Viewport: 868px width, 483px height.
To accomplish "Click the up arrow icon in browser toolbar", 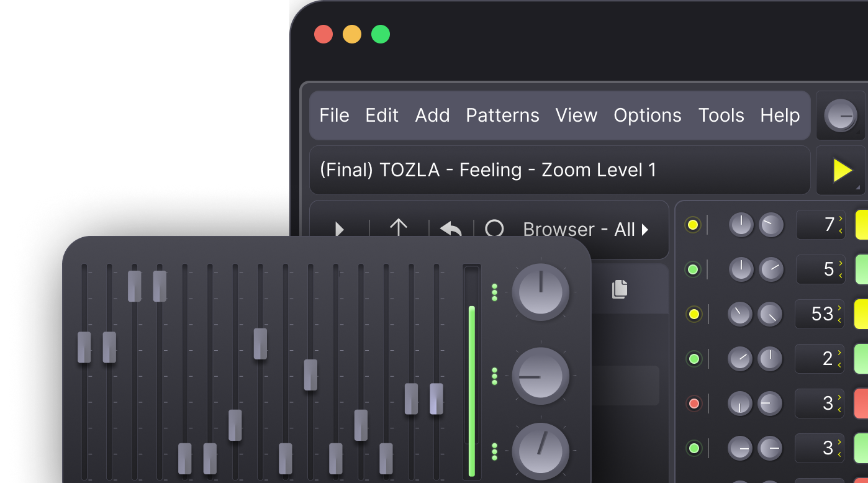I will coord(398,228).
